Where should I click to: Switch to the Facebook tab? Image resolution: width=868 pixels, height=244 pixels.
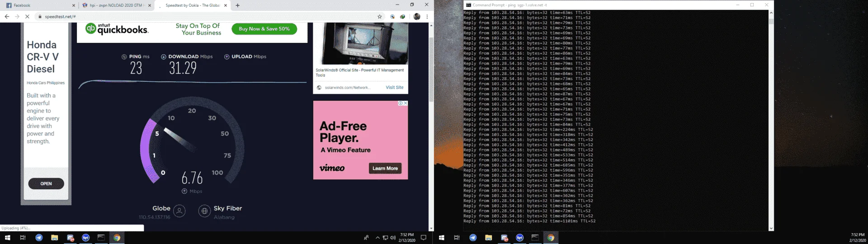(x=39, y=5)
